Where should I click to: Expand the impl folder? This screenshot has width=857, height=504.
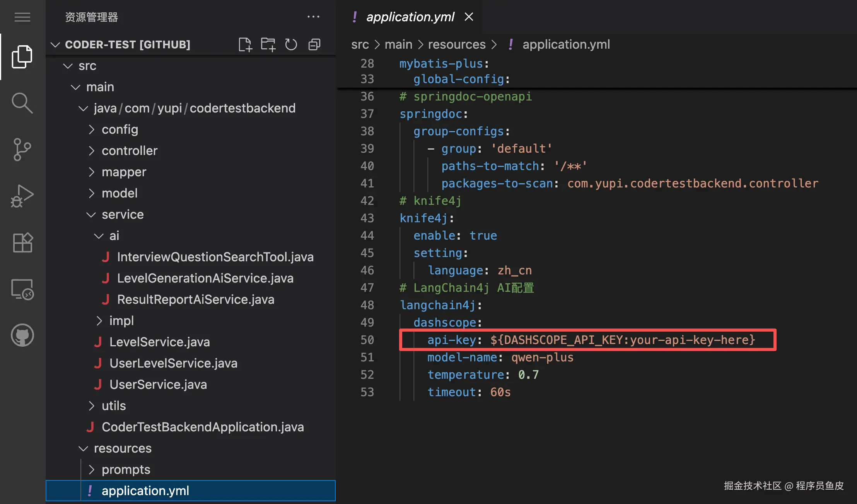point(121,321)
